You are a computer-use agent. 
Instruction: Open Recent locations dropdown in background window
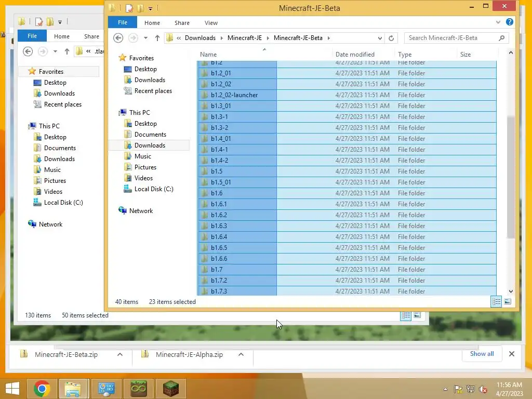click(55, 51)
